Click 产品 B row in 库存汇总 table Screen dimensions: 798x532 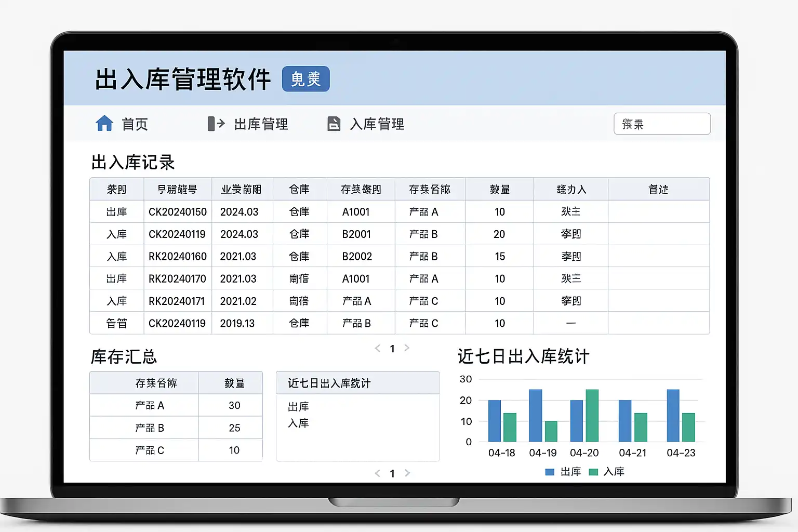coord(176,428)
